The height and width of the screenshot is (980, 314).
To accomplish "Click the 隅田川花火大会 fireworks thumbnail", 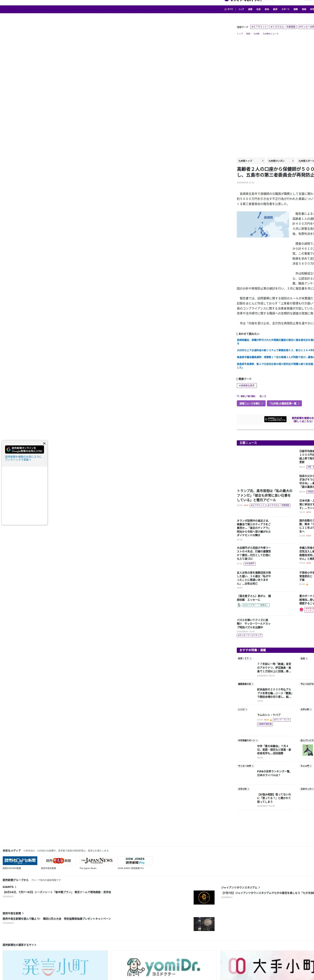I will pos(204,924).
